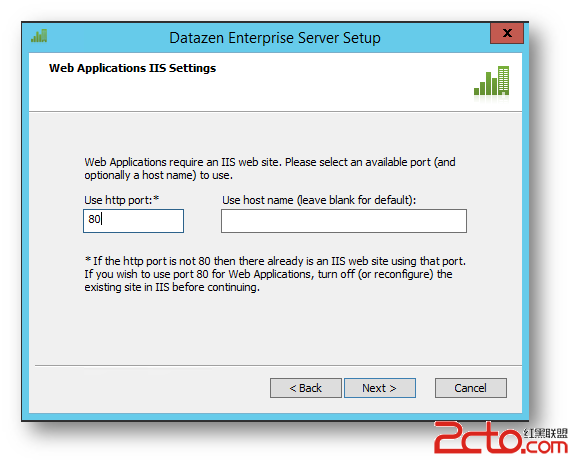Image resolution: width=571 pixels, height=464 pixels.
Task: Click the footnote about http port 80
Action: pos(275,274)
